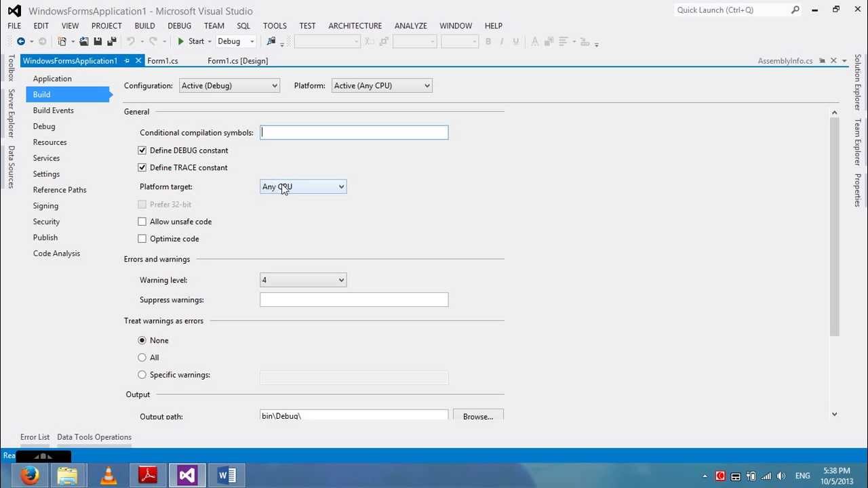Click the Redo toolbar icon
This screenshot has width=868, height=488.
click(x=154, y=41)
